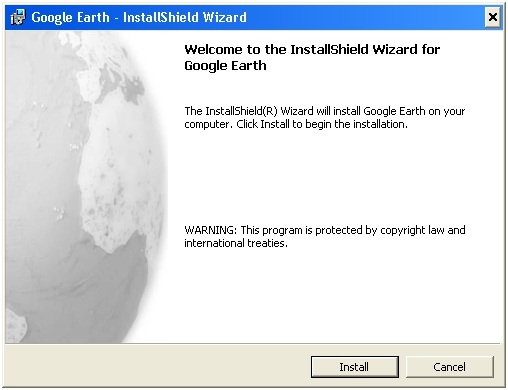Click the "Welcome to the InstallShield Wizard for" heading
Image resolution: width=508 pixels, height=390 pixels.
point(312,49)
